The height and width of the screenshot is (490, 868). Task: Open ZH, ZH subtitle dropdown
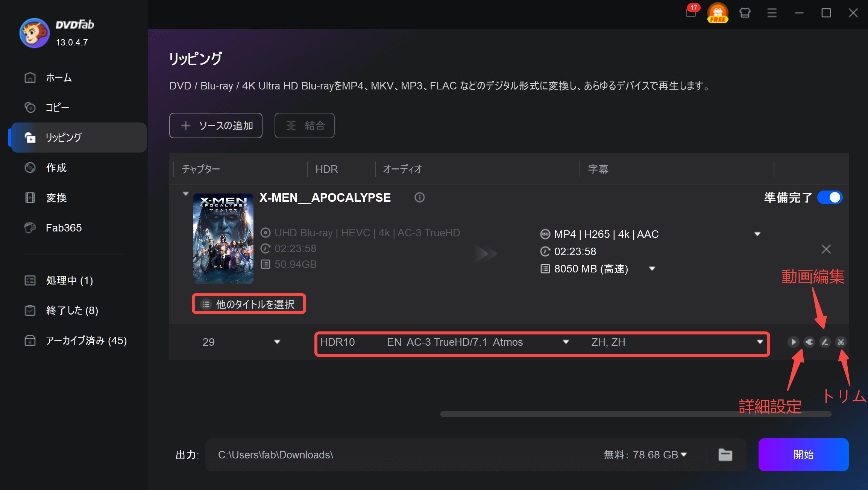[760, 342]
